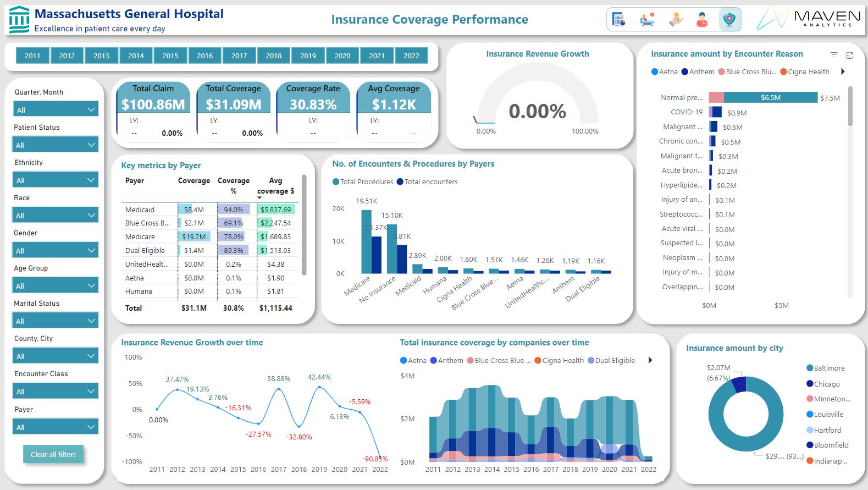
Task: Click the Dual Eligible row payer name
Action: [145, 250]
